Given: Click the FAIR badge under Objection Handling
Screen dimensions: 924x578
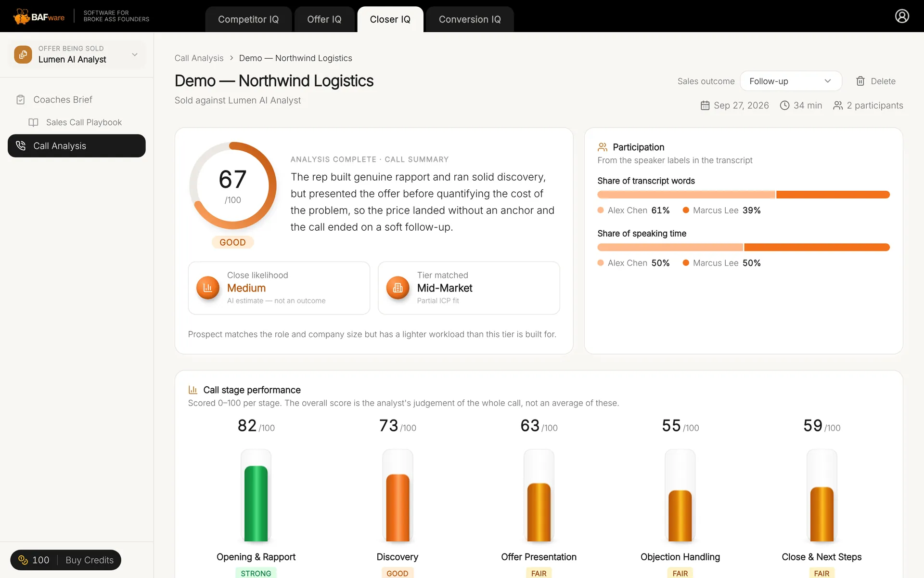Looking at the screenshot, I should click(680, 573).
